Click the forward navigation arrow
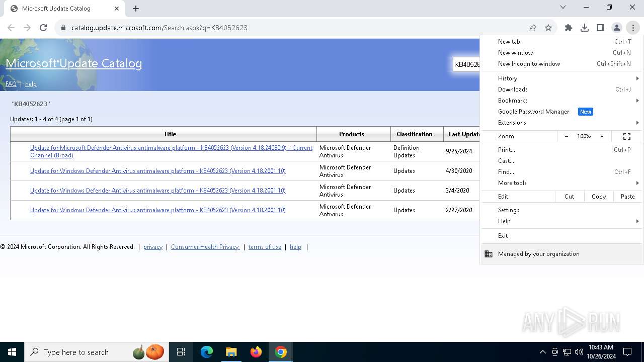This screenshot has height=362, width=644. [27, 28]
